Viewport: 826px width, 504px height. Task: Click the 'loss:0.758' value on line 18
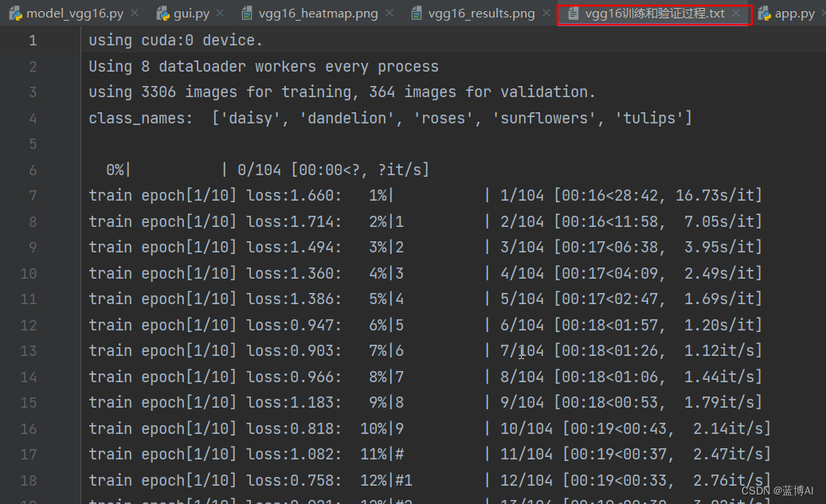click(x=294, y=481)
